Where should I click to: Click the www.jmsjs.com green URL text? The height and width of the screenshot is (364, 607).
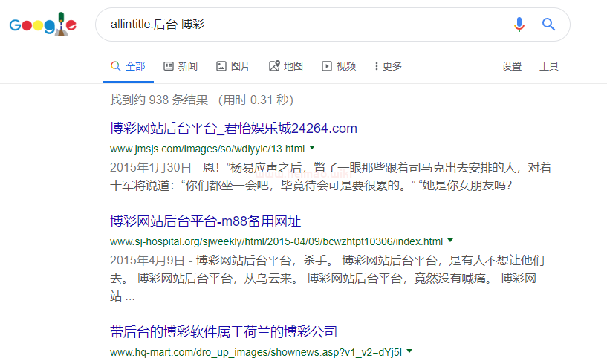coord(207,148)
